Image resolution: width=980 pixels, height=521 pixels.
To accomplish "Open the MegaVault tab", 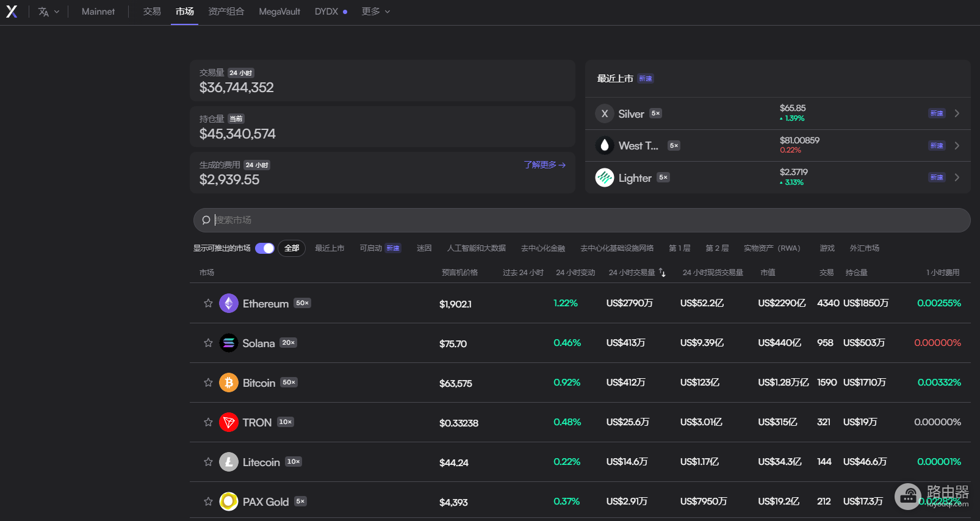I will tap(279, 12).
